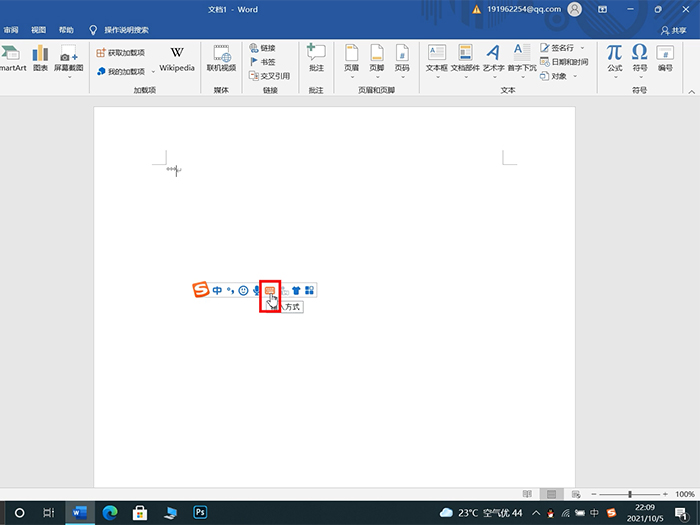Insert an equation with the 公式 pi icon
Viewport: 700px width, 525px height.
[x=614, y=53]
